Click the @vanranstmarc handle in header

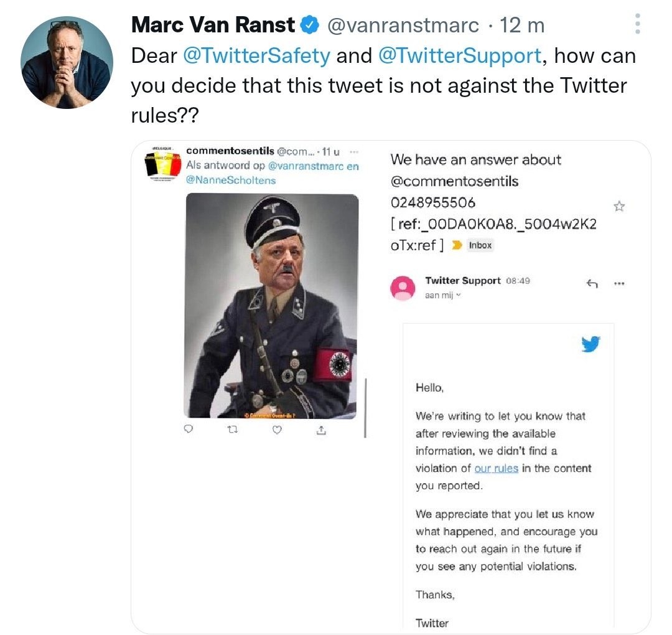tap(403, 25)
